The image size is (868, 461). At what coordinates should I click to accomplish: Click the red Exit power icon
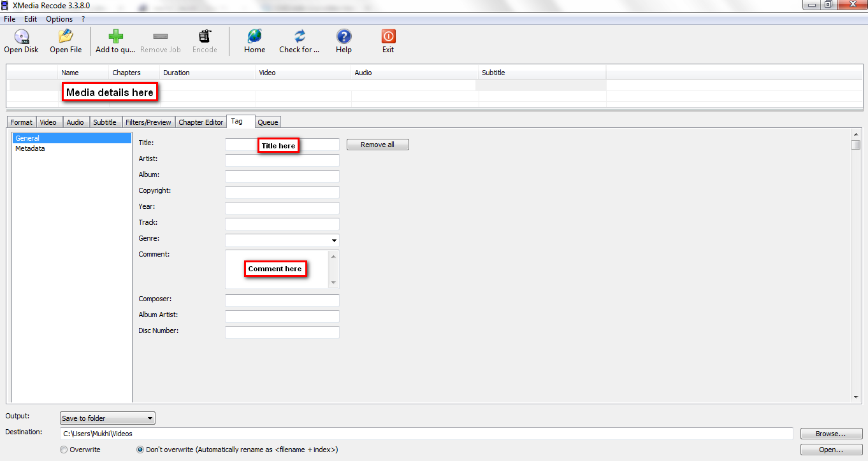click(x=388, y=36)
